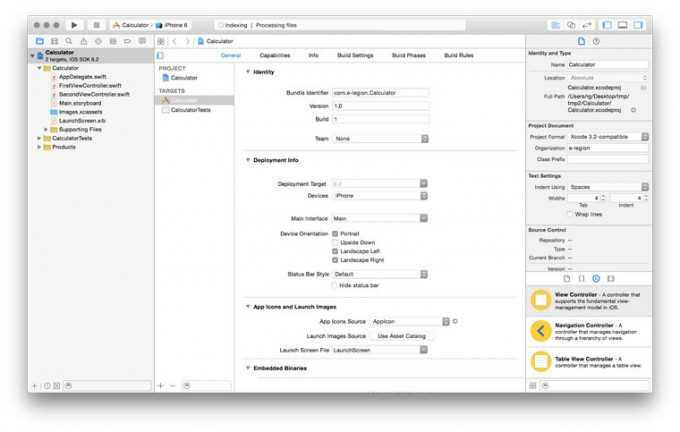This screenshot has height=432, width=680.
Task: Open the Launch Screen File dropdown
Action: [380, 350]
